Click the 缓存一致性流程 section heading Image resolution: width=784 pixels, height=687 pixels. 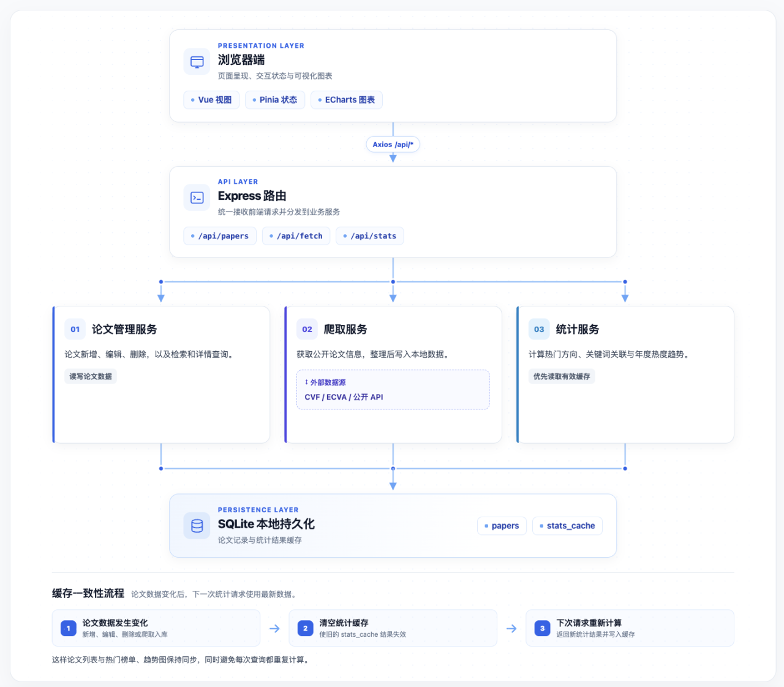click(x=88, y=593)
